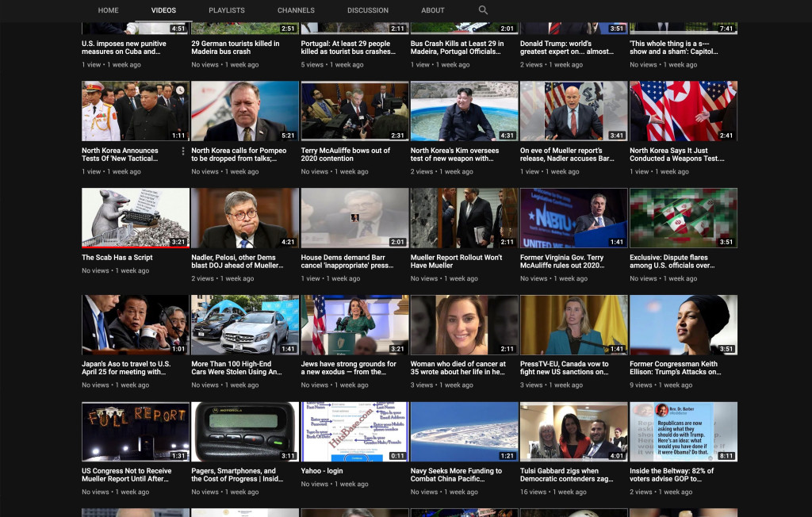View the About tab
Screen dimensions: 812x517
(432, 10)
